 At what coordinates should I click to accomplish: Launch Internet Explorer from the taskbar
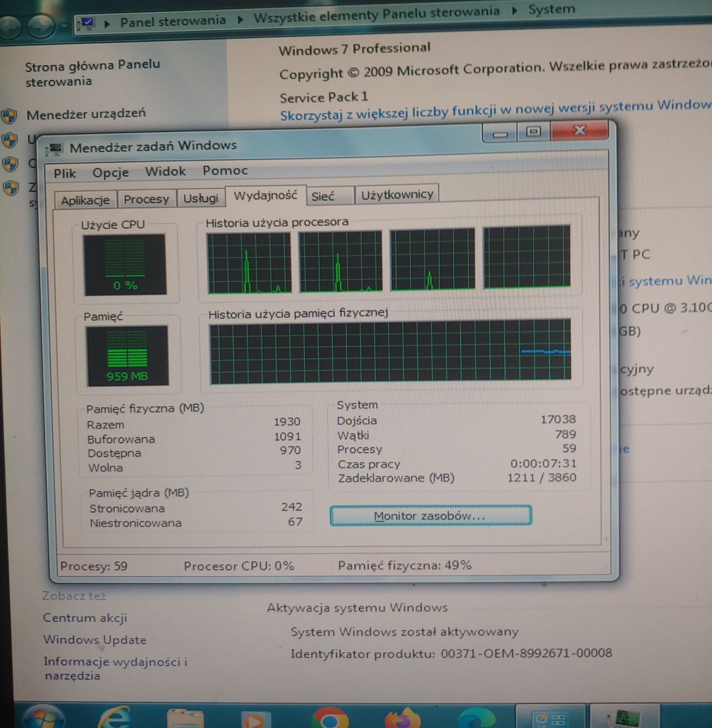[114, 717]
